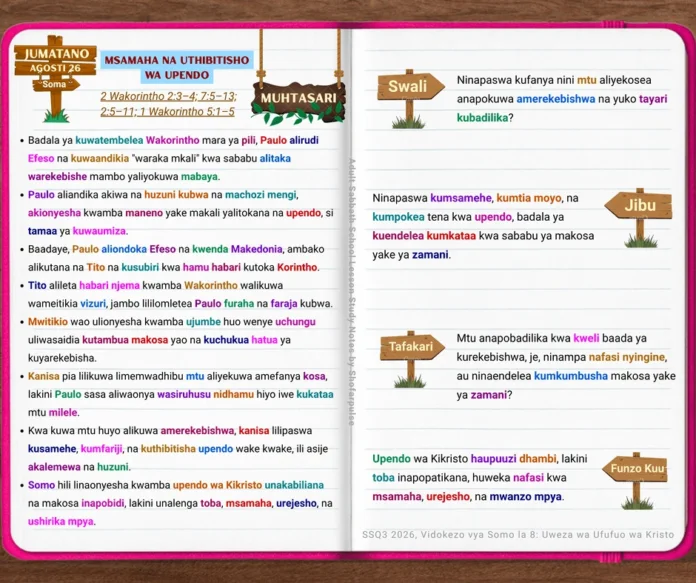
Task: Click the phrase kuendelea kumkataa
Action: point(424,236)
